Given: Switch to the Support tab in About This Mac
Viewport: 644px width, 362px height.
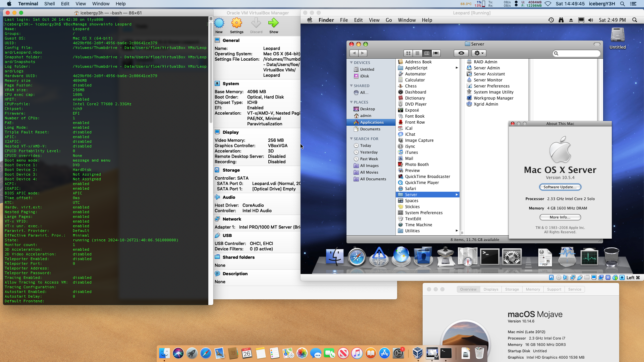Looking at the screenshot, I should click(x=554, y=289).
